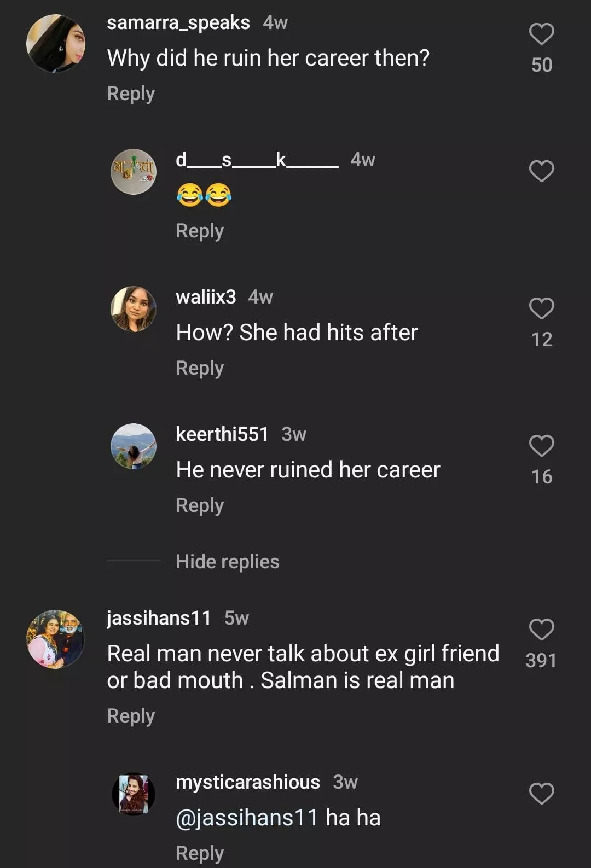View waliix3's avatar
Viewport: 591px width, 868px height.
pos(134,309)
